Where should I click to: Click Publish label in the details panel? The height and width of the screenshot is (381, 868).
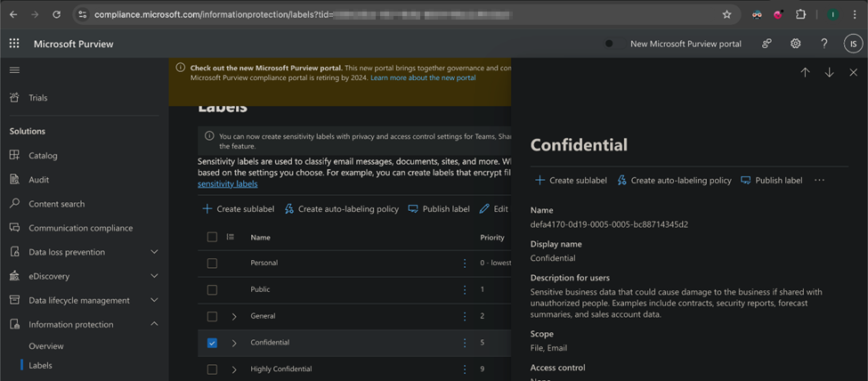771,180
